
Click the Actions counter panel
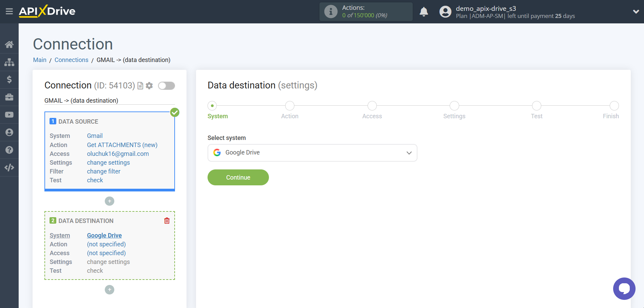[x=366, y=12]
